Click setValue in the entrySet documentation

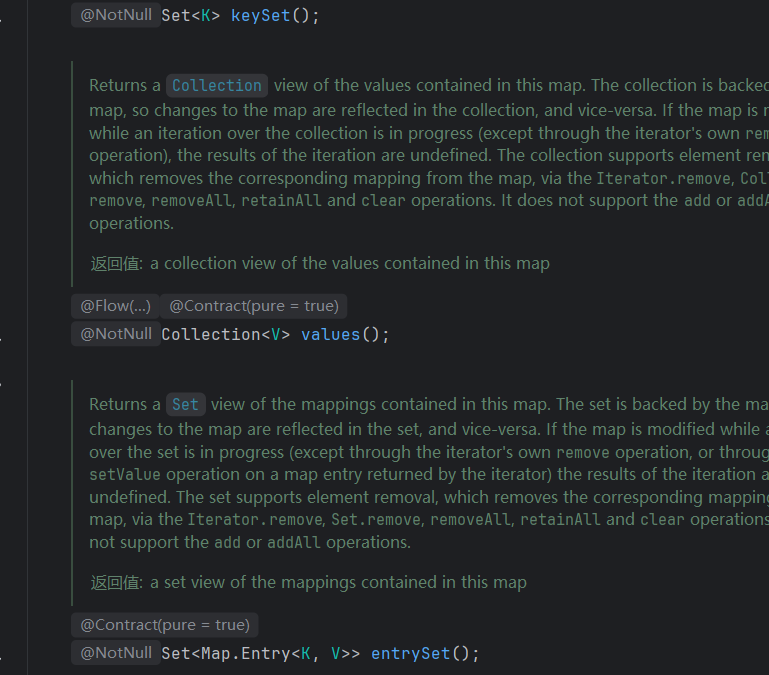124,474
